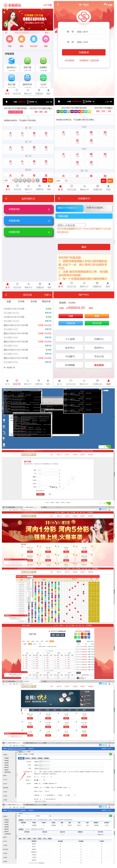
Task: Tap 购彩大厅 star icon in home screen navigation
Action: click(x=28, y=90)
